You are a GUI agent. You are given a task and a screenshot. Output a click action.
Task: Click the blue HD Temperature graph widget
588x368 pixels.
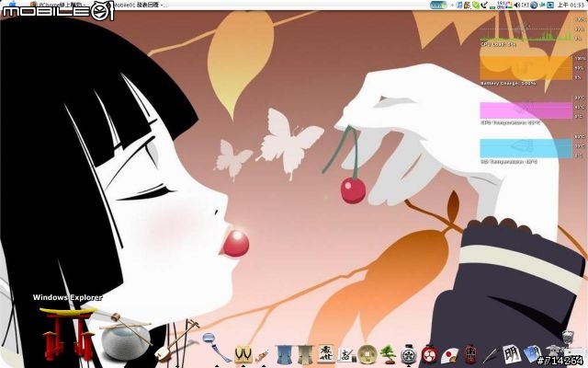[526, 148]
